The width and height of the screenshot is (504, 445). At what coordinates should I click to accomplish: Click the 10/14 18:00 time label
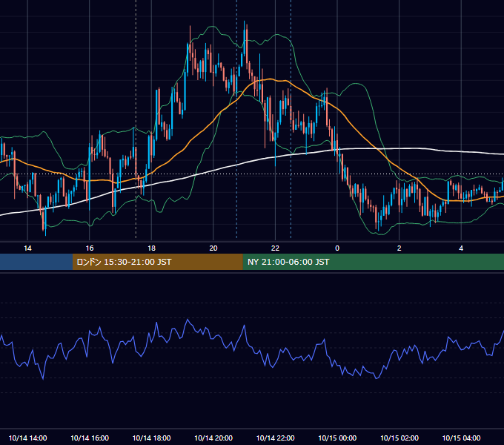(151, 438)
